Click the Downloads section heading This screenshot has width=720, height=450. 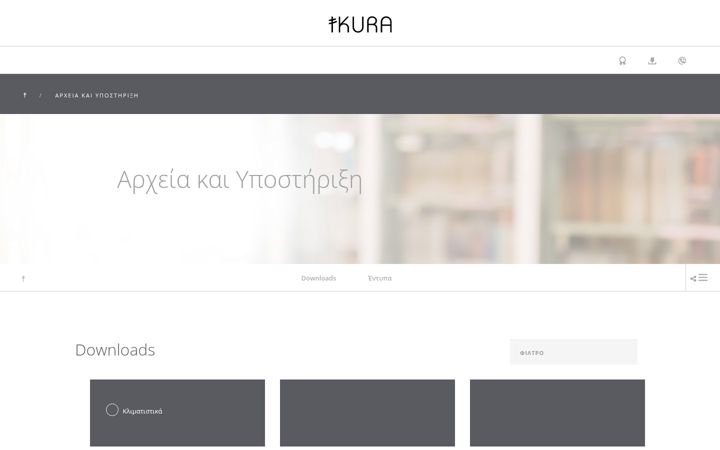[x=115, y=350]
